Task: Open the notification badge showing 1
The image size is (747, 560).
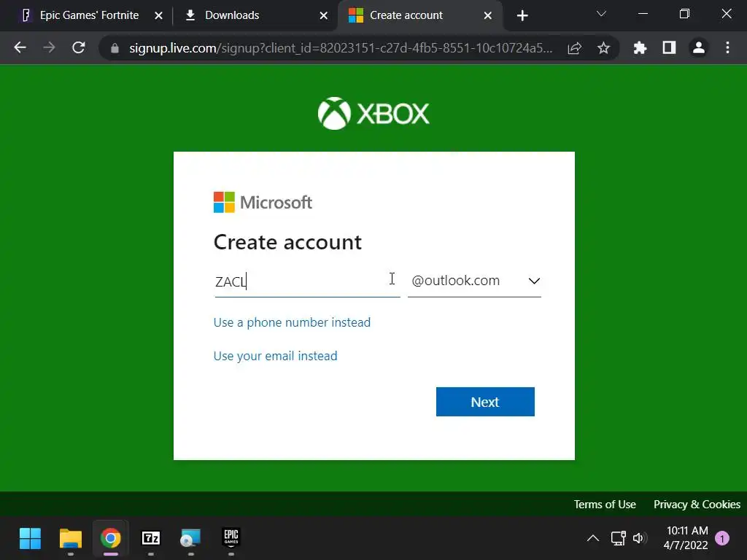Action: pyautogui.click(x=722, y=539)
